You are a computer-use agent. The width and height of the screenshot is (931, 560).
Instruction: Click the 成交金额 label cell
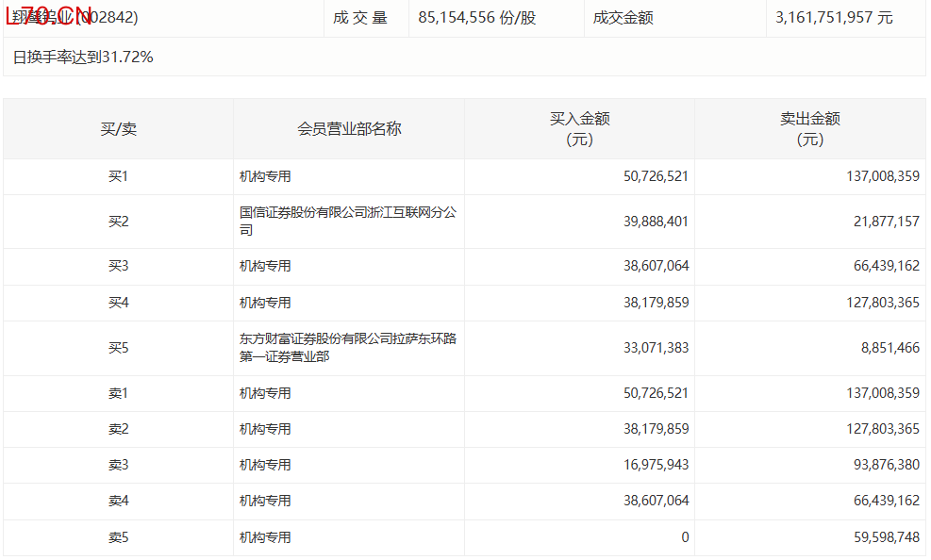[623, 18]
